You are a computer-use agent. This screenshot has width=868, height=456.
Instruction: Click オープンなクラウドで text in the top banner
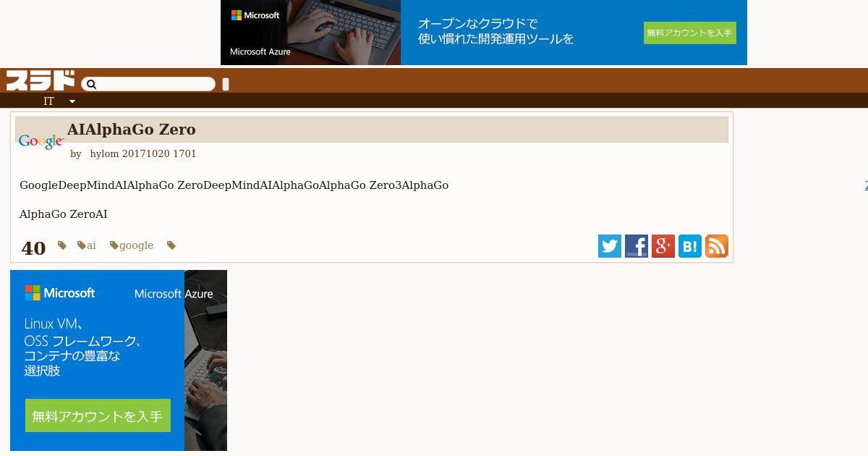click(477, 23)
